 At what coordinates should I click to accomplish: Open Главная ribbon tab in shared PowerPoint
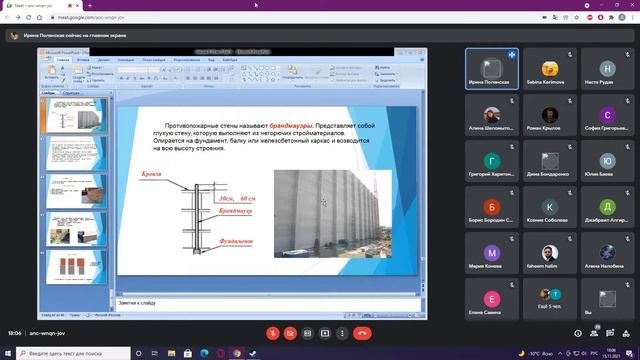point(63,60)
